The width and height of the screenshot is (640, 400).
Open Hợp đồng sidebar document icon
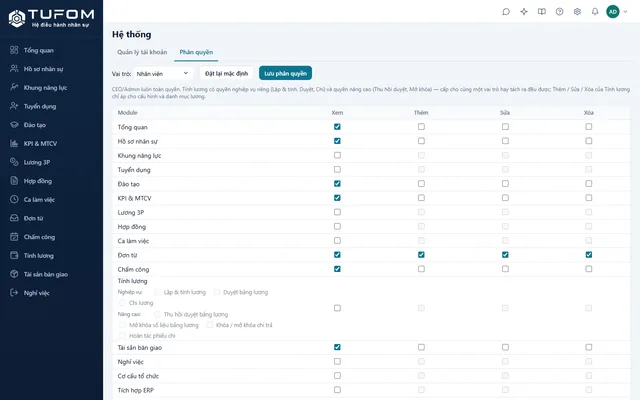tap(14, 180)
